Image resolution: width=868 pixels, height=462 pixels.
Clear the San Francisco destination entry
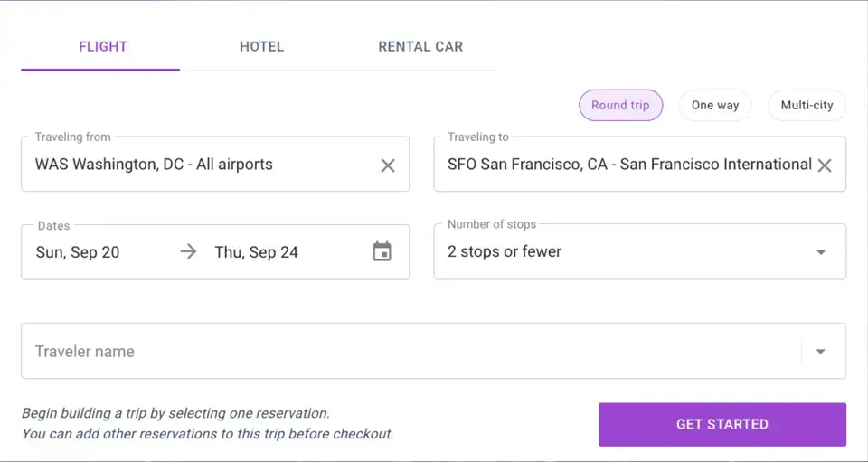(x=825, y=165)
